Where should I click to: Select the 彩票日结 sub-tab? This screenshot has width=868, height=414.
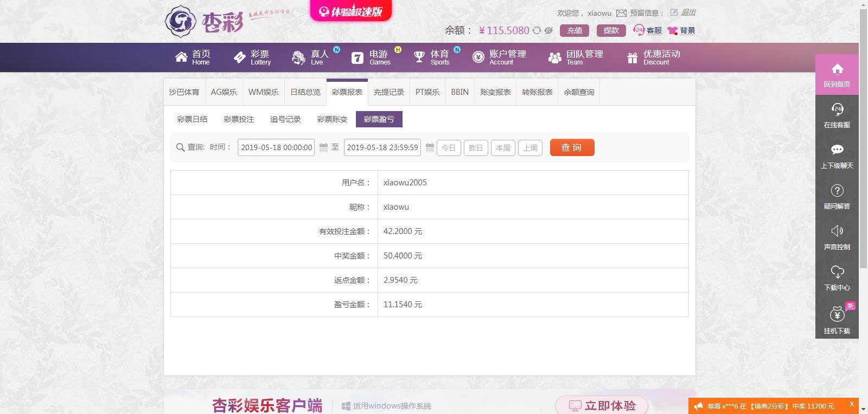193,119
